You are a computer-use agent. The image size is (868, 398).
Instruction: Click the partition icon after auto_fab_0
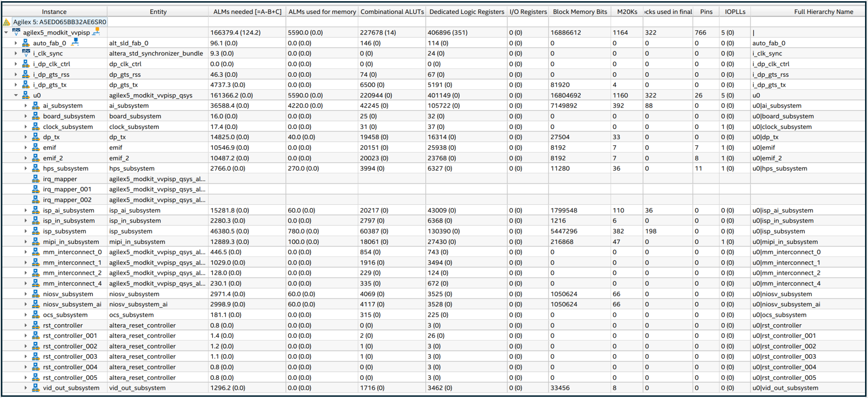click(x=75, y=42)
